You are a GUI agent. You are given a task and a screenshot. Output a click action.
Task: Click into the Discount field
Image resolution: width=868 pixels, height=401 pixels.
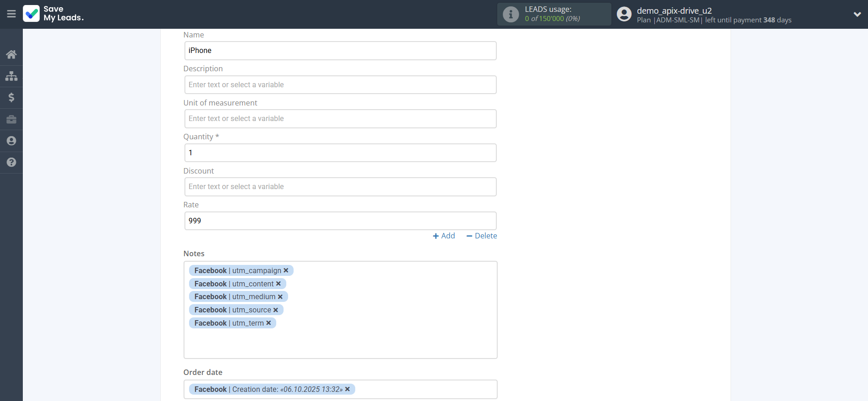tap(340, 187)
